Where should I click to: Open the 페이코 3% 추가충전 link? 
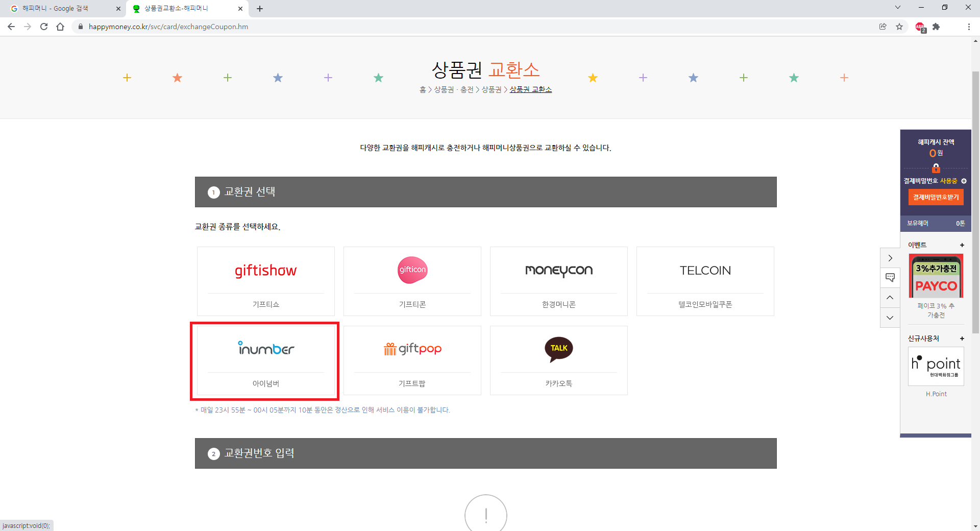[936, 310]
